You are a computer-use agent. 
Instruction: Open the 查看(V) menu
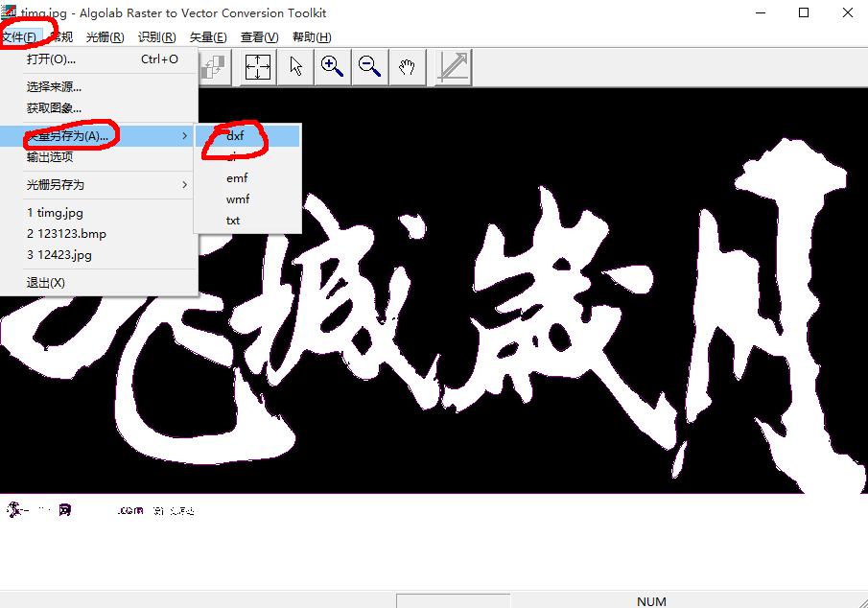point(259,36)
